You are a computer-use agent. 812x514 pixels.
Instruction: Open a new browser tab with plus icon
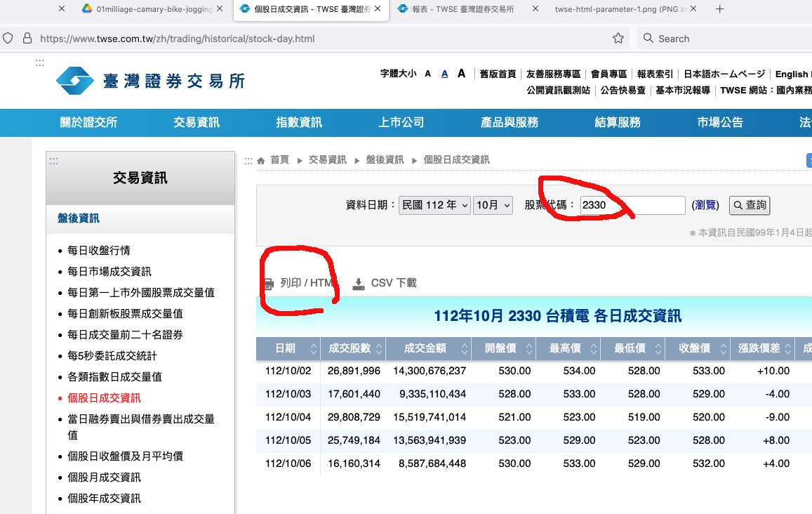pos(719,9)
